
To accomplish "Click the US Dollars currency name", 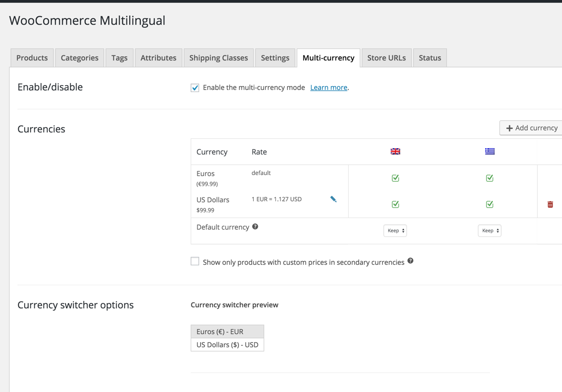I will coord(213,200).
